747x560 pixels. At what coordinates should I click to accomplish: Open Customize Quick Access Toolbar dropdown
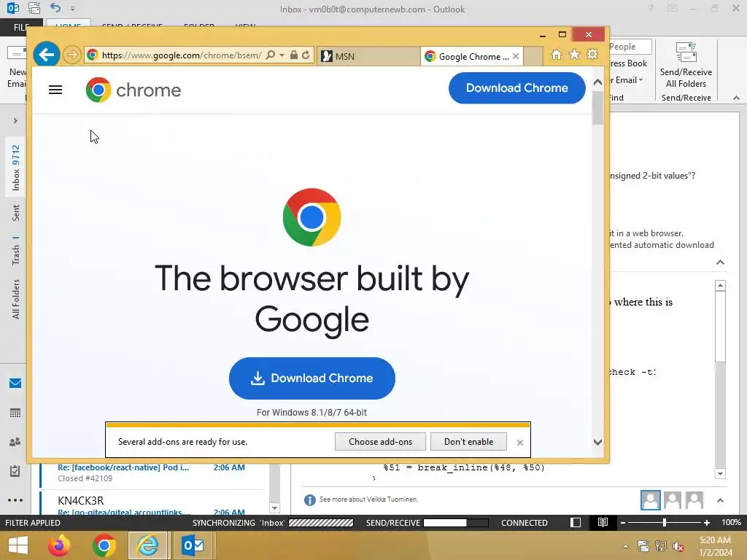coord(72,9)
